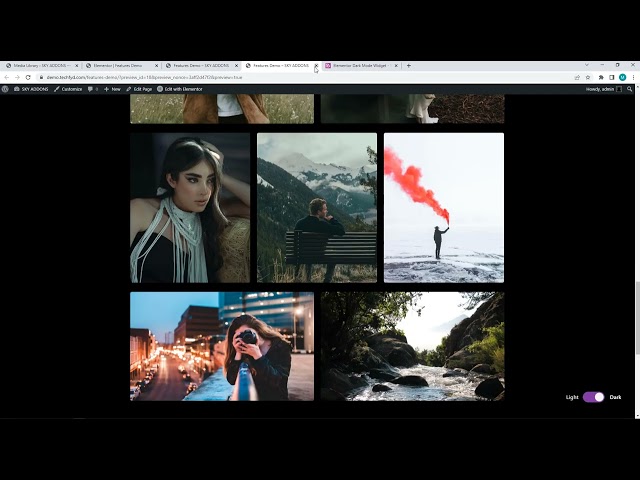The image size is (640, 480).
Task: Open the browser side panel icon
Action: (611, 77)
